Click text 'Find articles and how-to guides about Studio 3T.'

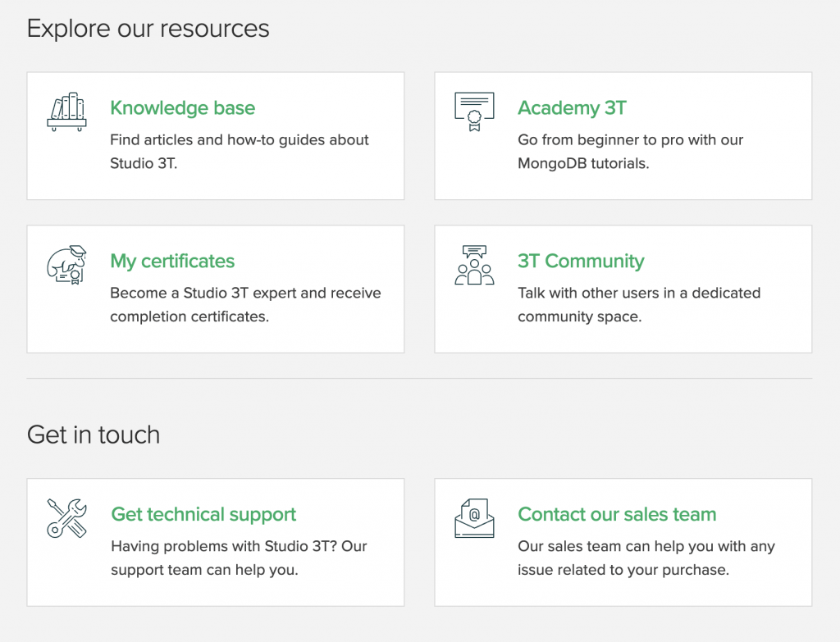(240, 152)
